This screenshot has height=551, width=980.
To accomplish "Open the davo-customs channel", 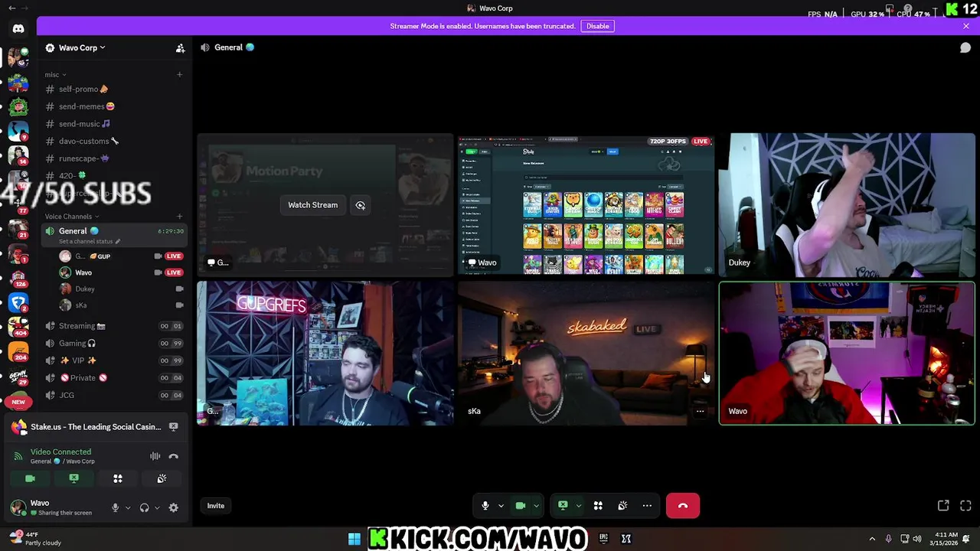I will (x=113, y=141).
